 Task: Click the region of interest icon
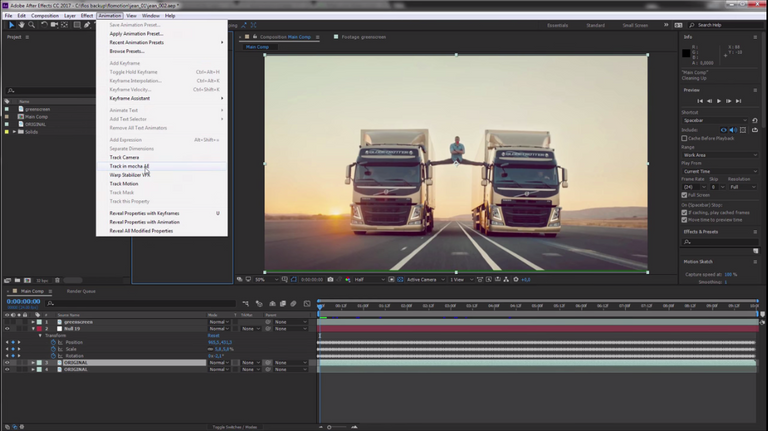tap(391, 280)
